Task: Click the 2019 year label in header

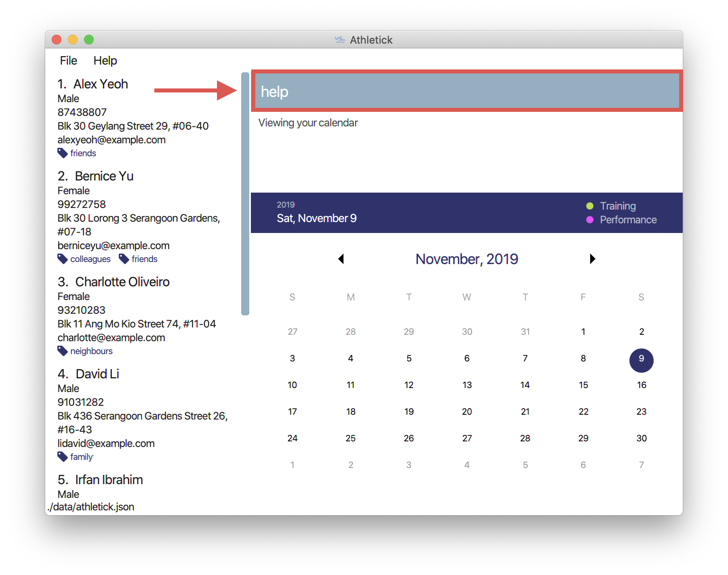Action: click(x=286, y=205)
